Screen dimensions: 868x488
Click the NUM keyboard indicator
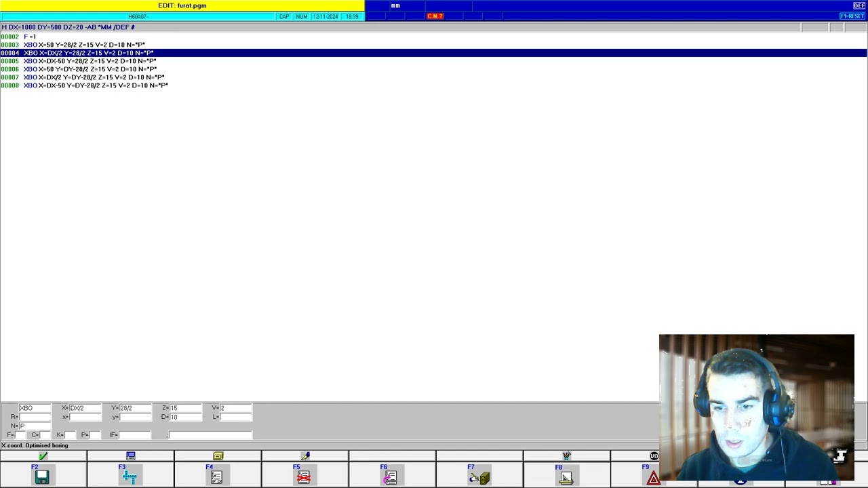tap(302, 16)
